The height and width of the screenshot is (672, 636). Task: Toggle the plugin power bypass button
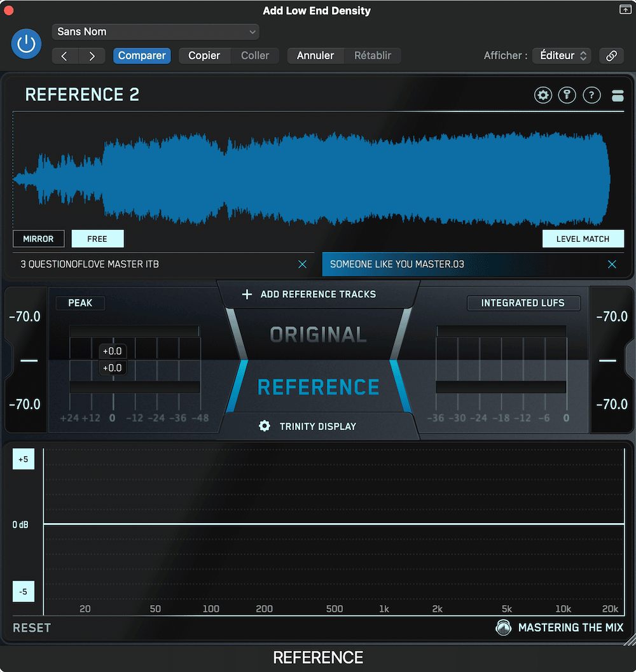click(26, 44)
